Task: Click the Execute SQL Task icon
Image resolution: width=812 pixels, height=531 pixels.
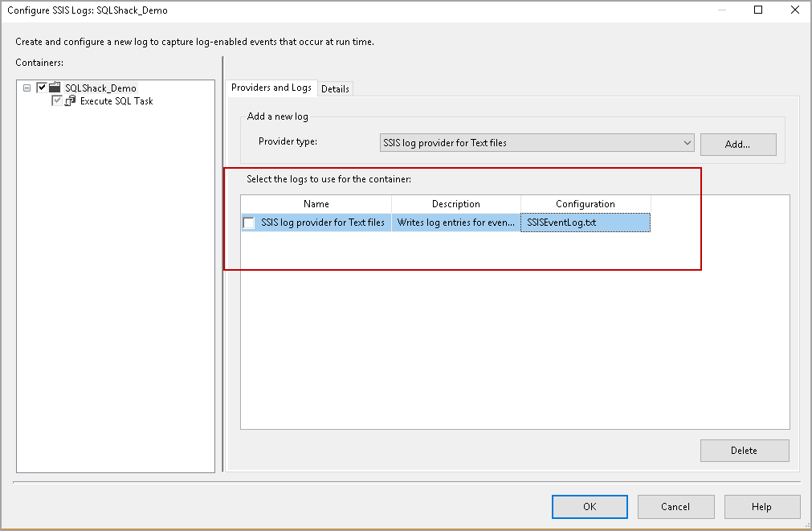Action: pos(71,100)
